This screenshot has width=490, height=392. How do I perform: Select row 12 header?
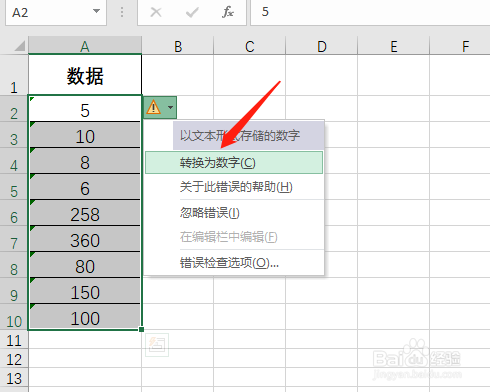coord(14,358)
